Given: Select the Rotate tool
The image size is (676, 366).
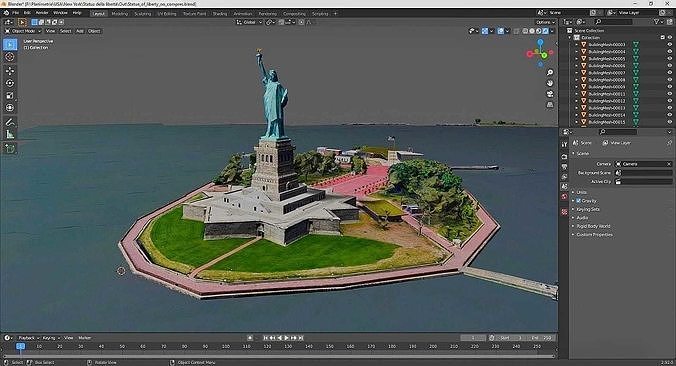Looking at the screenshot, I should click(10, 83).
